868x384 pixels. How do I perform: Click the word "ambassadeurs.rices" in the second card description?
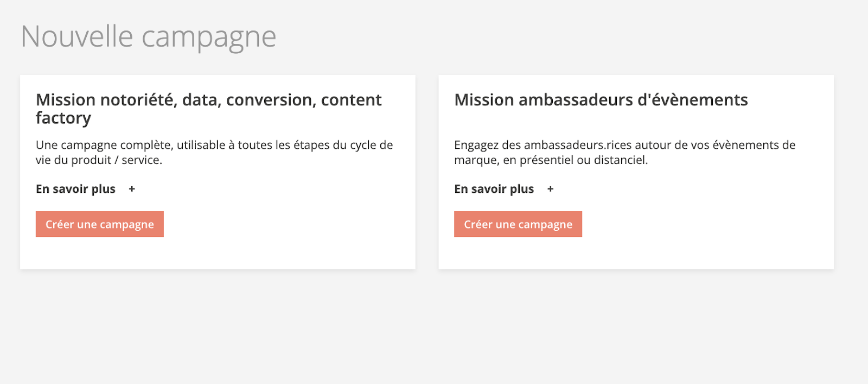tap(578, 145)
